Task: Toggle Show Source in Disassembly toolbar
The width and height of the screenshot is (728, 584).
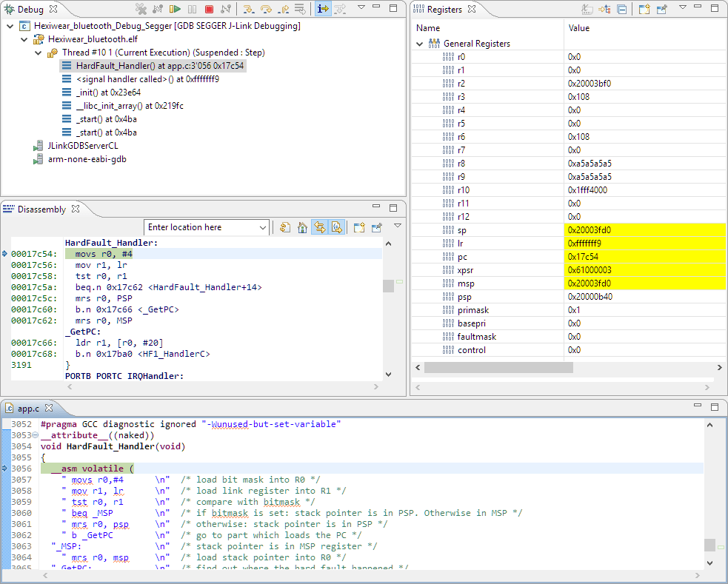Action: click(335, 227)
